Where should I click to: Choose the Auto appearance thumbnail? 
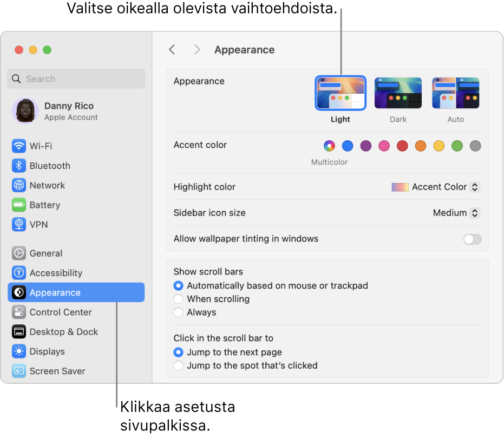(x=455, y=93)
